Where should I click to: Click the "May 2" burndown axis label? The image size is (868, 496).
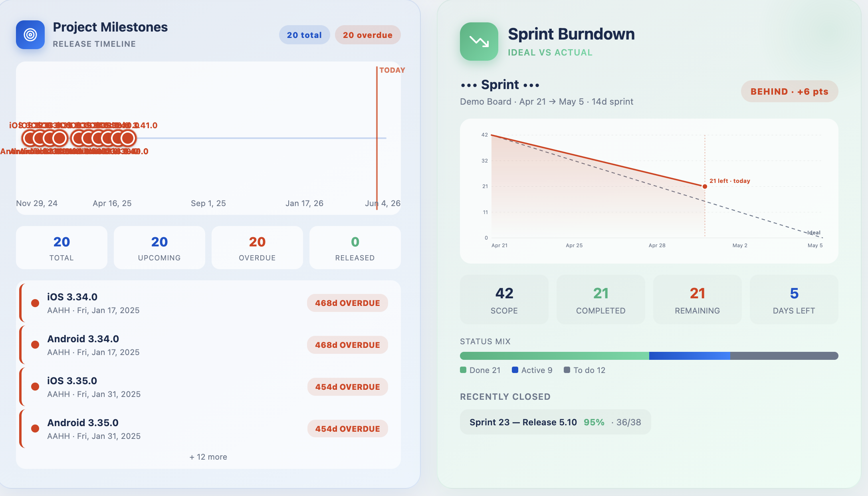coord(740,245)
